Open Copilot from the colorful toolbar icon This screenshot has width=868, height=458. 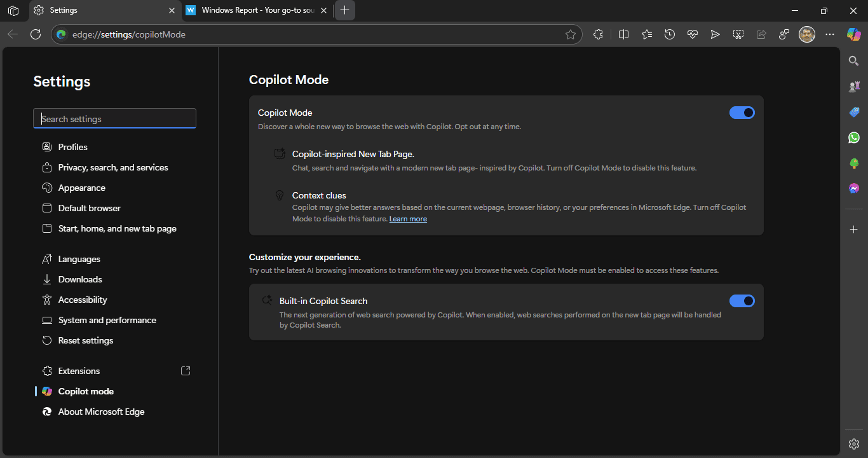853,34
